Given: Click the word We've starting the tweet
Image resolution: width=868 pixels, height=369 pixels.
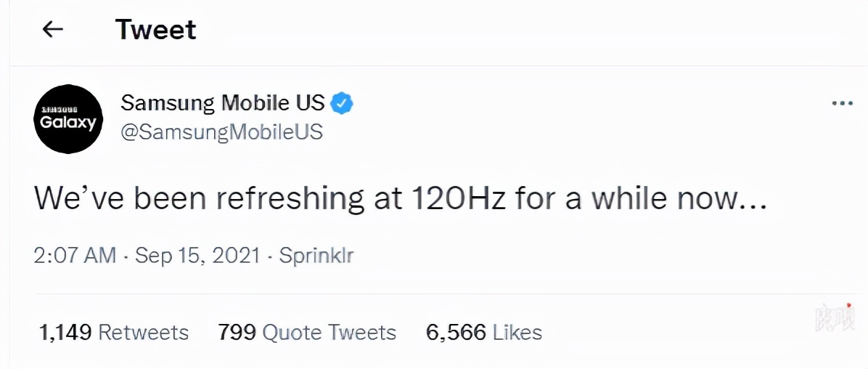Looking at the screenshot, I should pos(70,198).
